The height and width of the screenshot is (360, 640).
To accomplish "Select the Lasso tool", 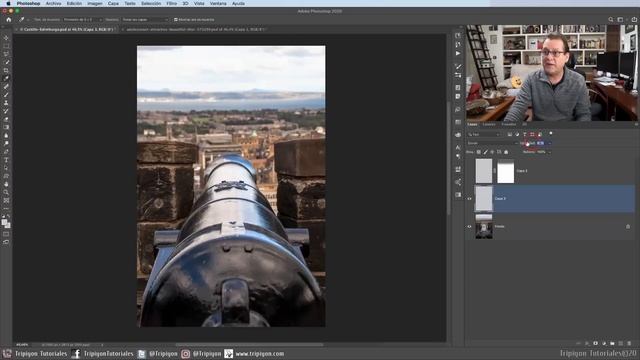I will (6, 54).
